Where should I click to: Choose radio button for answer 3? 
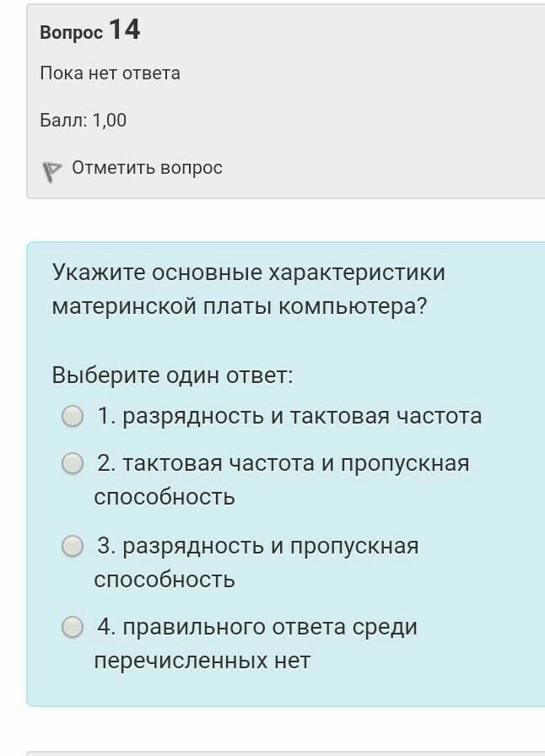(73, 547)
